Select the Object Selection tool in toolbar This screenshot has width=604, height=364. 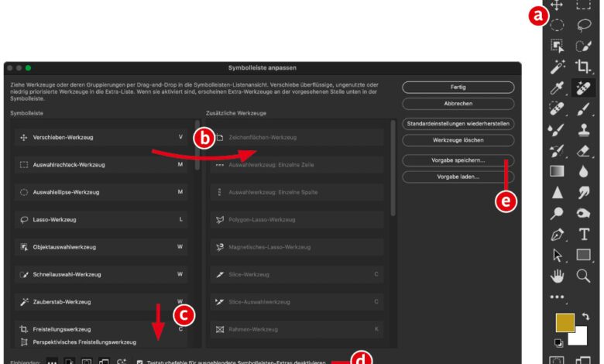[557, 46]
